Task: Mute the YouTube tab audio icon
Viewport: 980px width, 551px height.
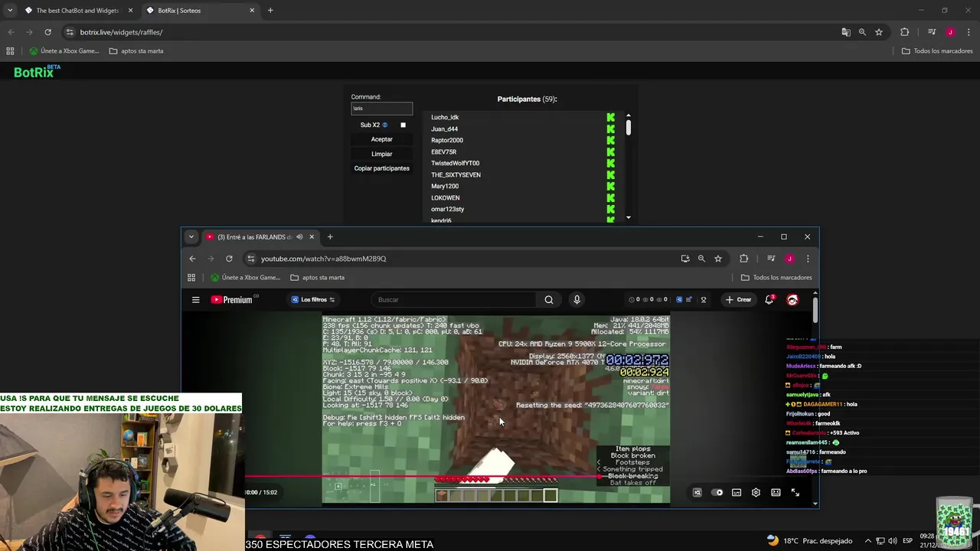Action: point(299,236)
